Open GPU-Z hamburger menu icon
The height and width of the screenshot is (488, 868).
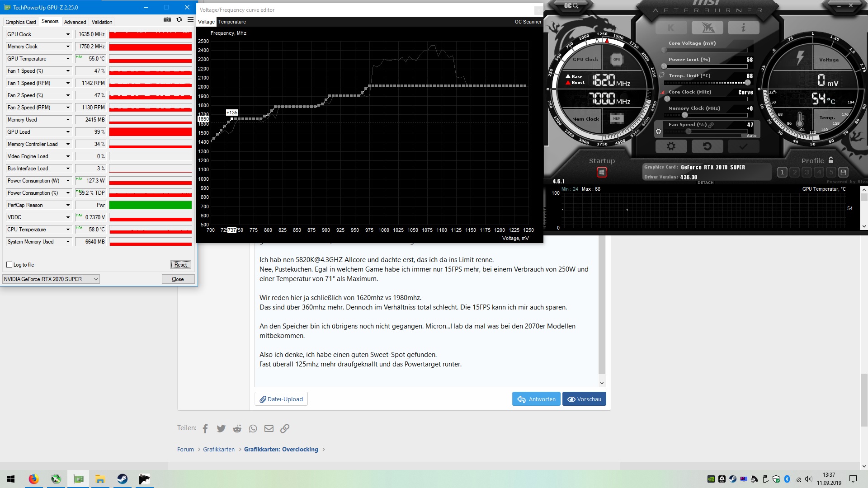pyautogui.click(x=190, y=20)
